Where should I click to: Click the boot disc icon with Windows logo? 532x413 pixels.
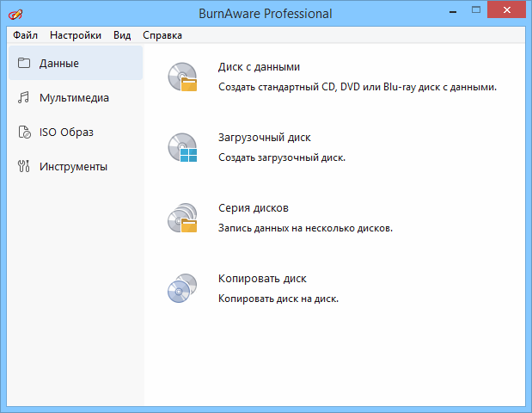click(x=182, y=148)
